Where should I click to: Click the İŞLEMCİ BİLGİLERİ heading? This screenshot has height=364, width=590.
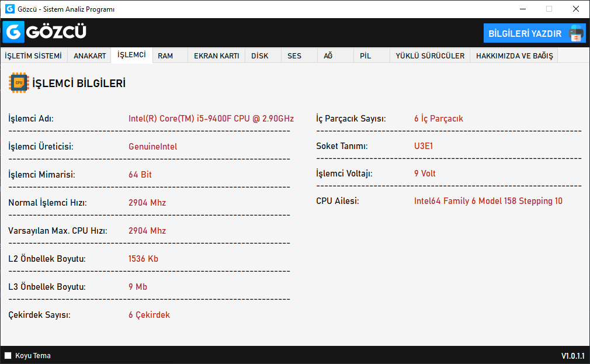tap(79, 83)
